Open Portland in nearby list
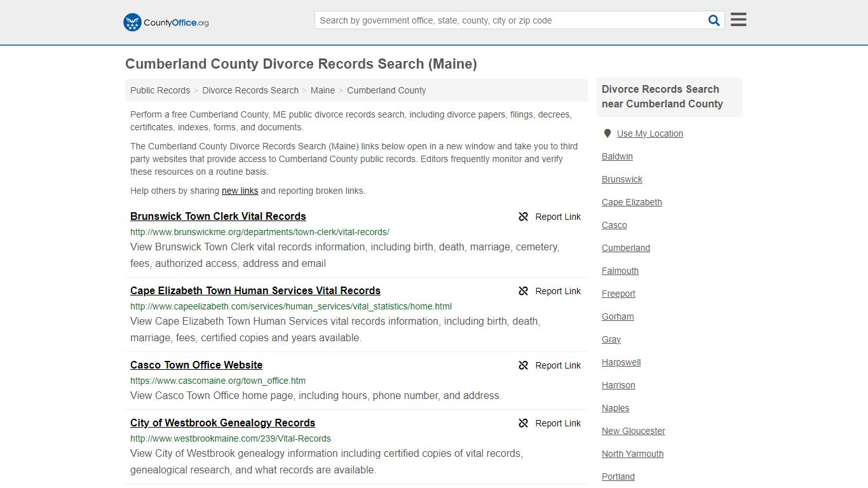The width and height of the screenshot is (868, 488). click(618, 477)
